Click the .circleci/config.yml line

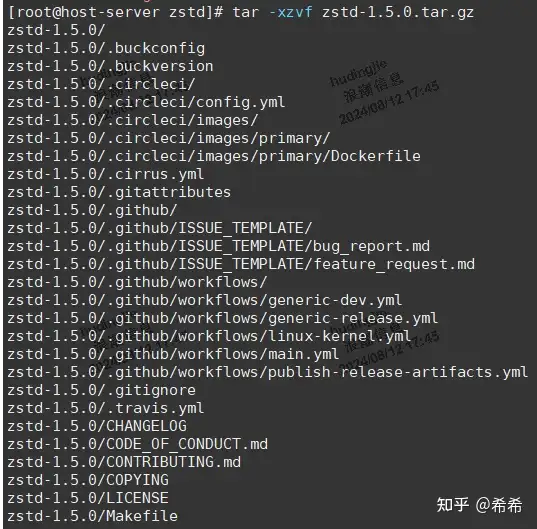click(x=146, y=102)
